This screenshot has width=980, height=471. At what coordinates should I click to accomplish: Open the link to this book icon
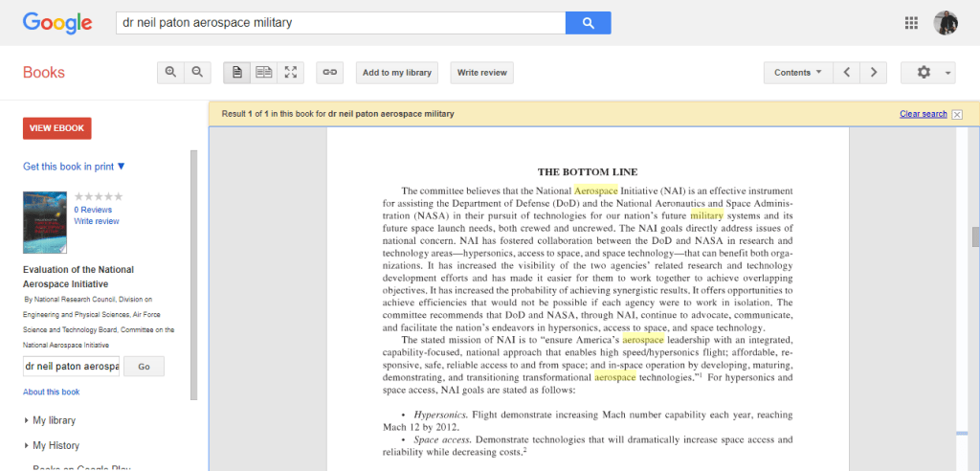pos(329,73)
